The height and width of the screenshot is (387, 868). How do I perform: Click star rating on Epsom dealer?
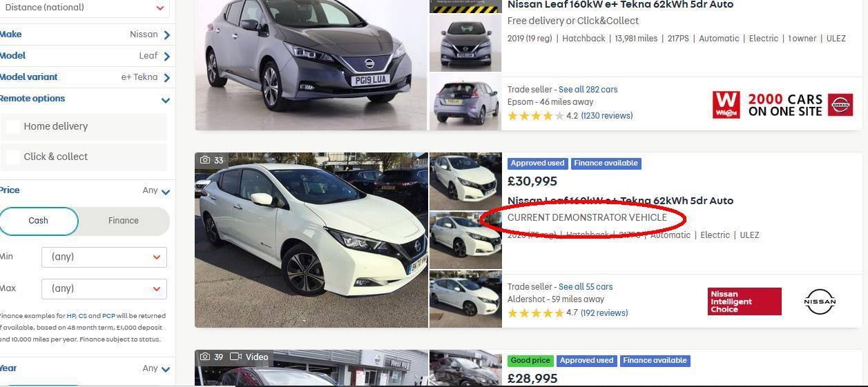535,116
